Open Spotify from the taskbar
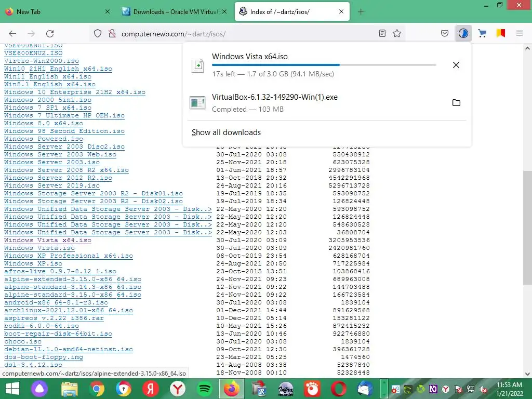This screenshot has width=532, height=399. (204, 389)
